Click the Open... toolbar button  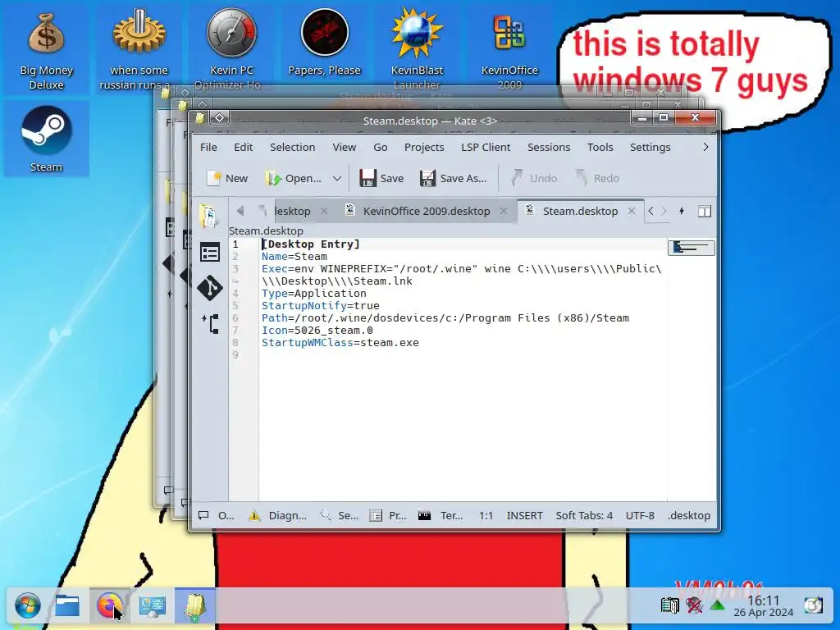294,178
